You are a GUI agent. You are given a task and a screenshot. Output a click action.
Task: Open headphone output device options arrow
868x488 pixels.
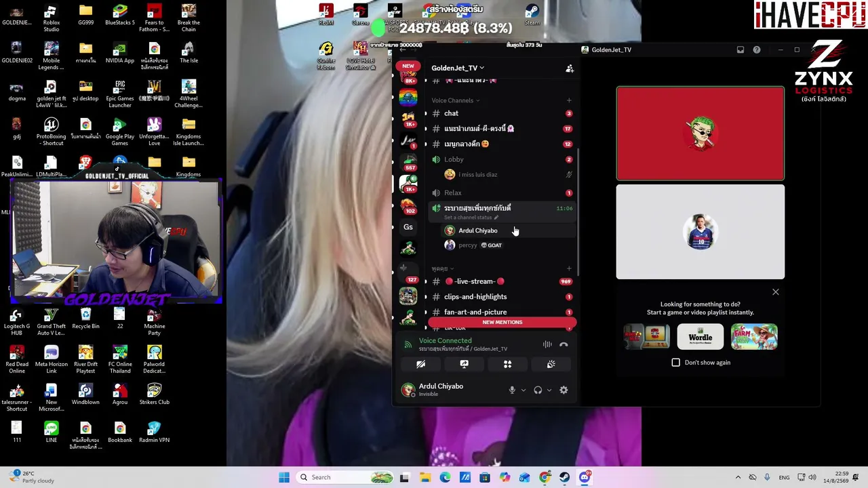tap(549, 390)
